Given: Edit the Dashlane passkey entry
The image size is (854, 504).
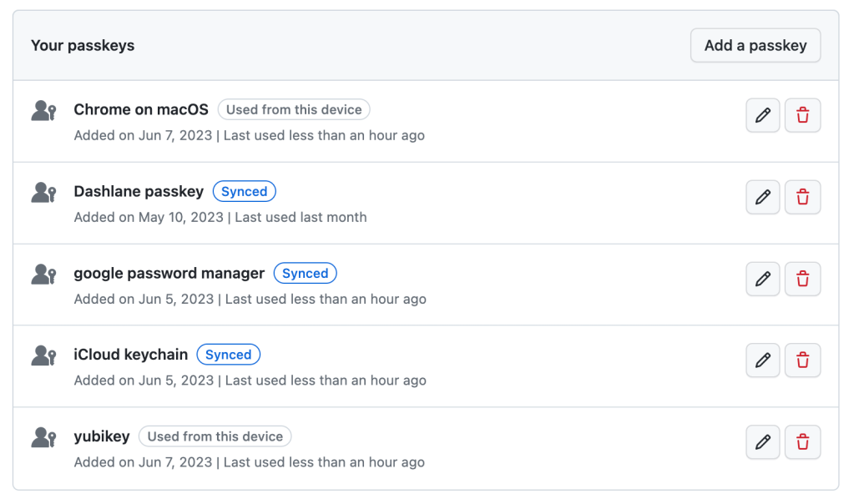Looking at the screenshot, I should [762, 197].
